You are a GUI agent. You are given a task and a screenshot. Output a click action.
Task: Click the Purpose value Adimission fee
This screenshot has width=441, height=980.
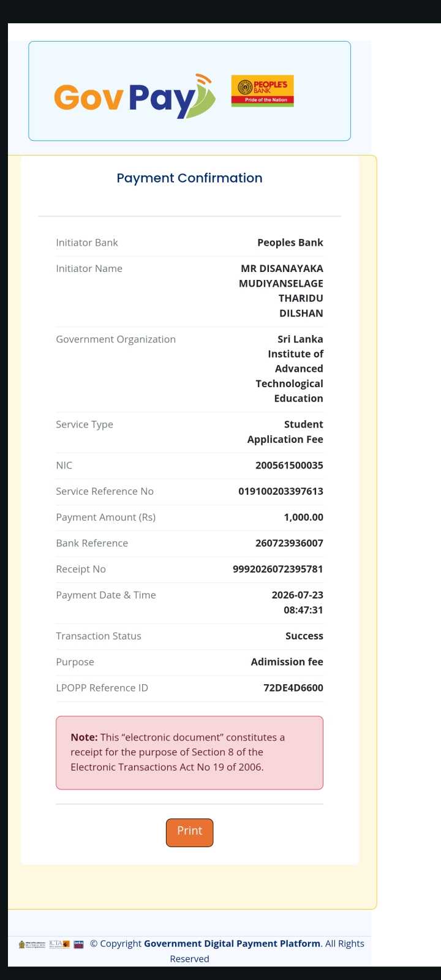[x=287, y=662]
